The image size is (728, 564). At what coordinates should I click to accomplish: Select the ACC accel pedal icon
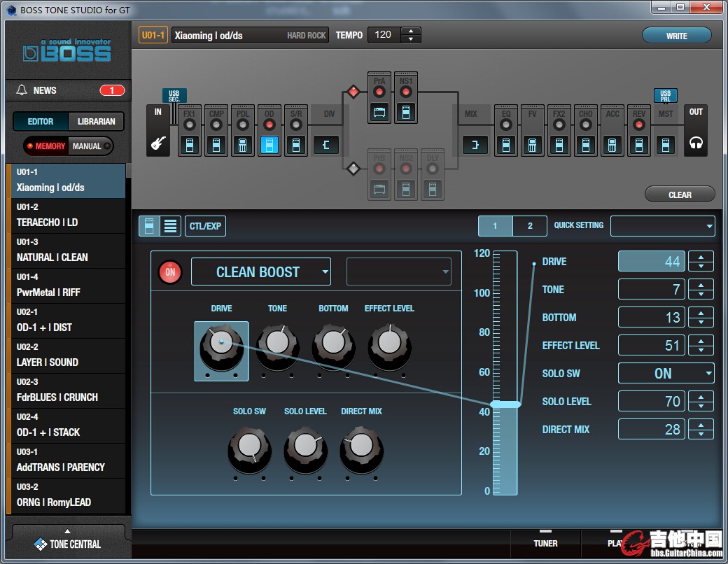(x=612, y=145)
